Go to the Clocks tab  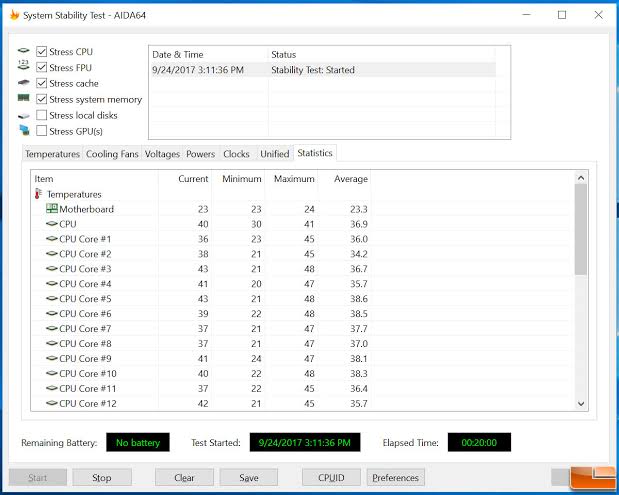236,154
